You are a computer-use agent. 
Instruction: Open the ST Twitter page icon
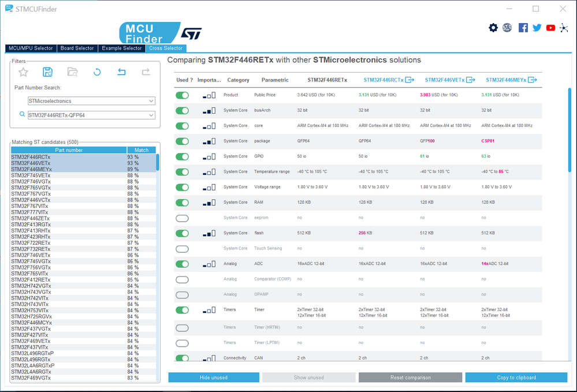tap(537, 28)
